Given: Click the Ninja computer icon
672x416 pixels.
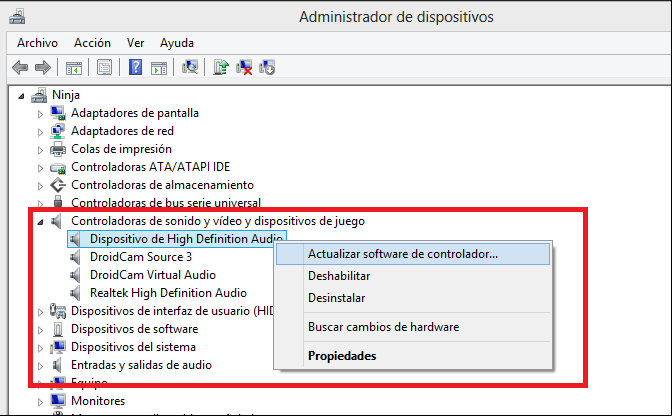Looking at the screenshot, I should 39,95.
